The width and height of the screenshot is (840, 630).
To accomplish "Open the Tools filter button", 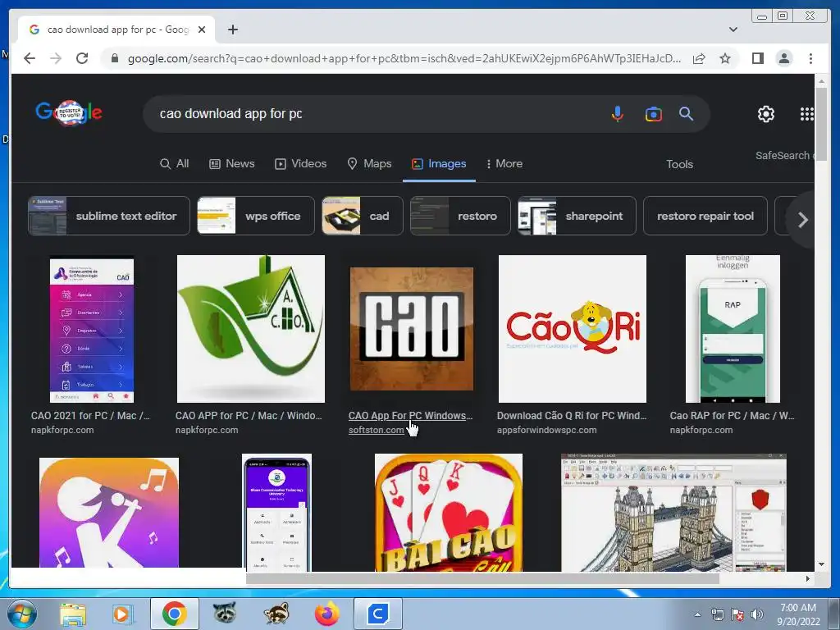I will click(x=679, y=164).
